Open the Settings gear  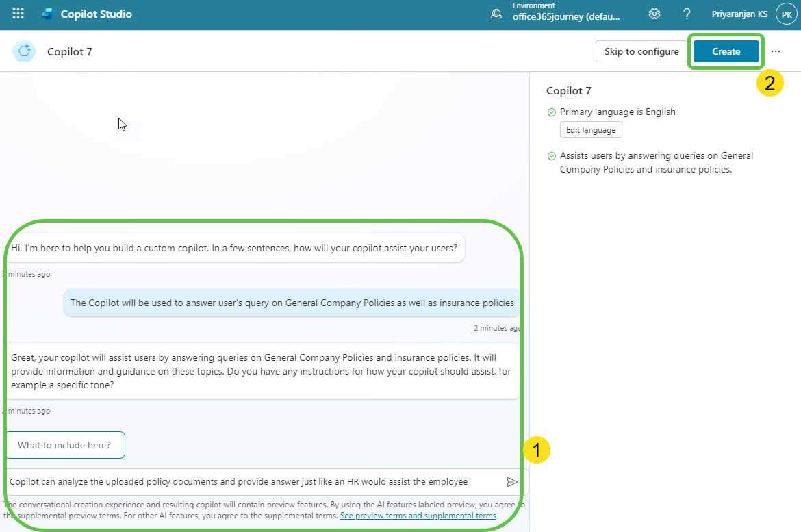(x=654, y=14)
